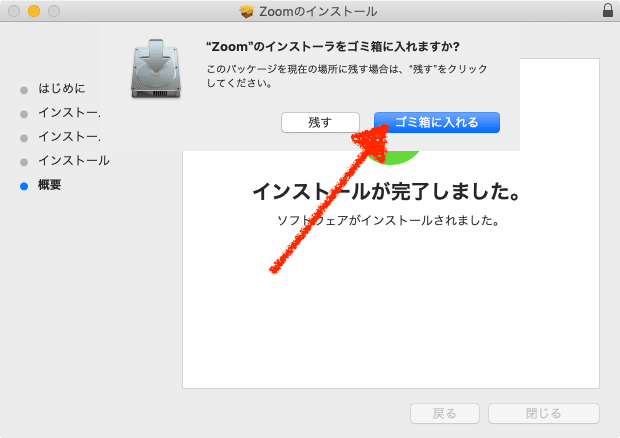Image resolution: width=620 pixels, height=438 pixels.
Task: Click the yellow minimize window button
Action: 34,11
